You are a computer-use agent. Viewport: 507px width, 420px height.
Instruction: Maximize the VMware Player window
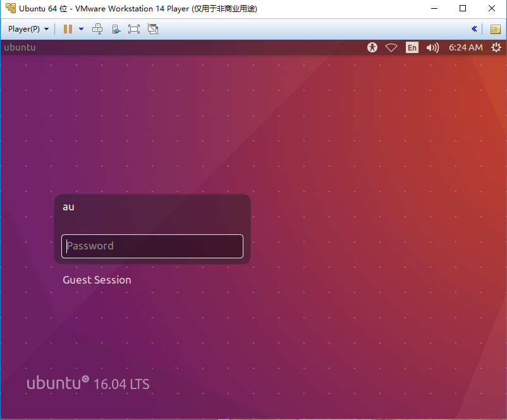pos(463,8)
